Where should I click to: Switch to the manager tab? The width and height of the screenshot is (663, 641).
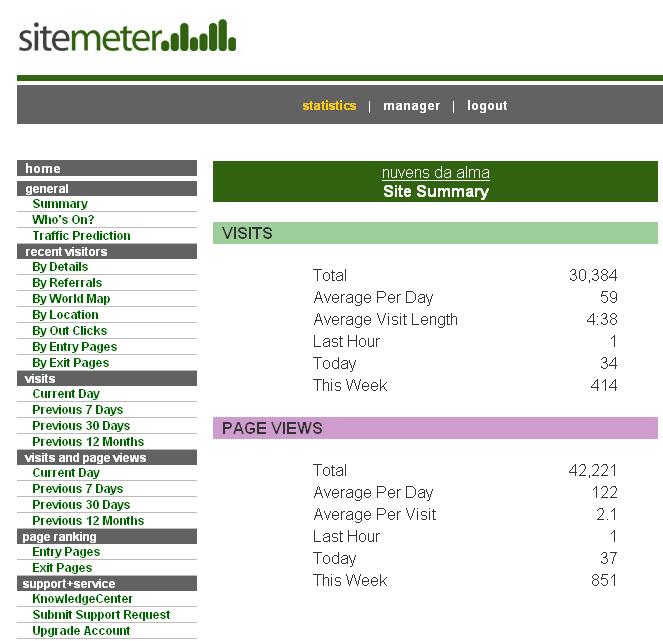411,105
